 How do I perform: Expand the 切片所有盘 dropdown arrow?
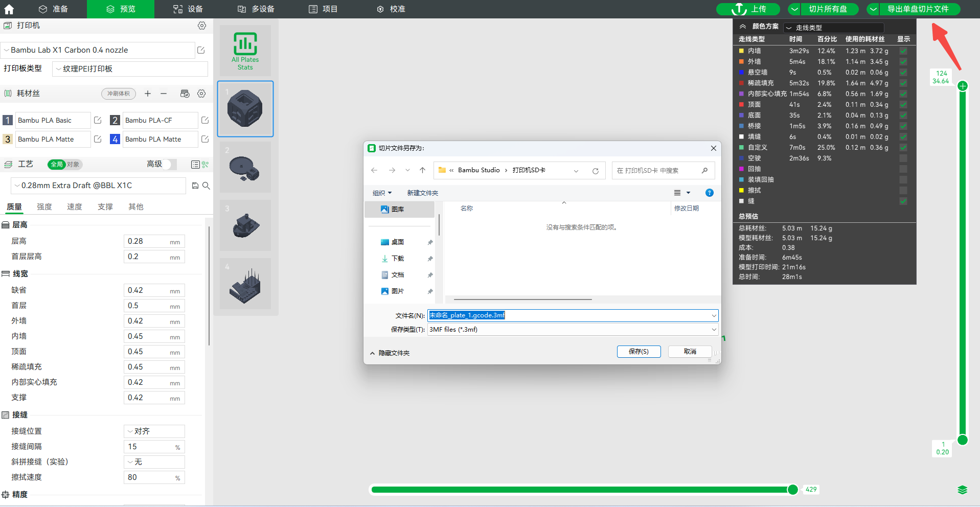click(794, 9)
